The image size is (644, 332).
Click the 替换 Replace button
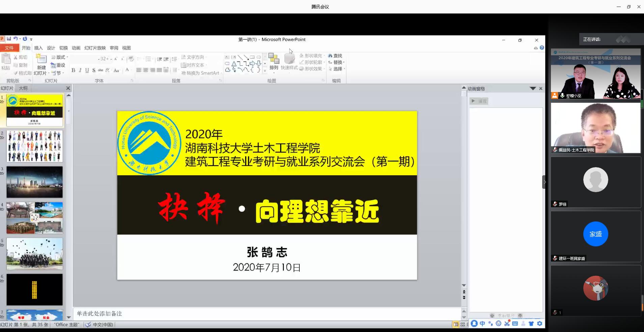pos(337,62)
